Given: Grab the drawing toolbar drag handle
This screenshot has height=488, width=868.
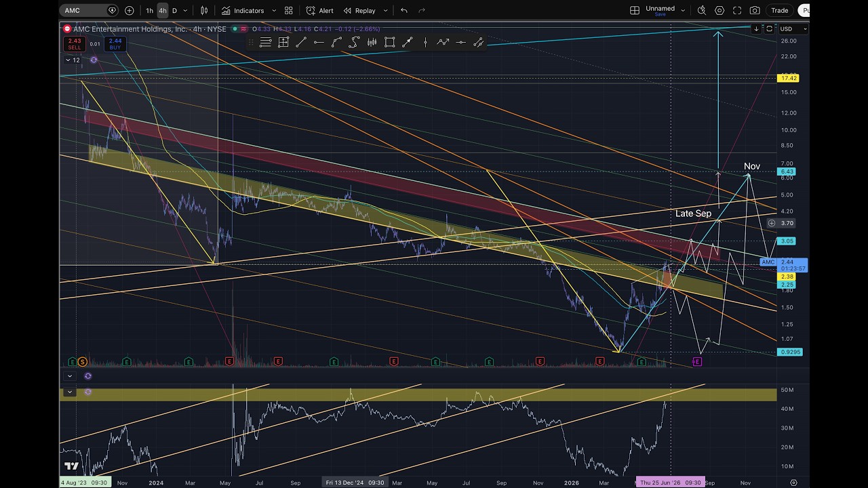Looking at the screenshot, I should click(x=252, y=42).
